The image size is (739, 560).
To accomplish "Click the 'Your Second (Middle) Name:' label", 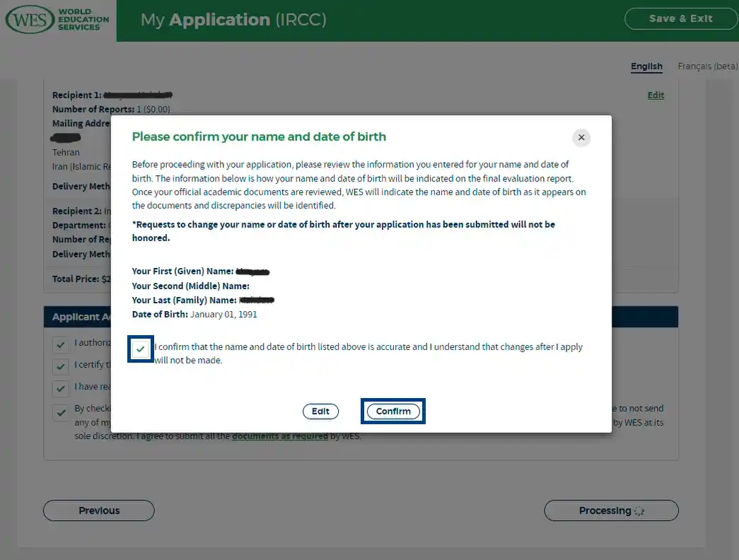I will [x=190, y=286].
